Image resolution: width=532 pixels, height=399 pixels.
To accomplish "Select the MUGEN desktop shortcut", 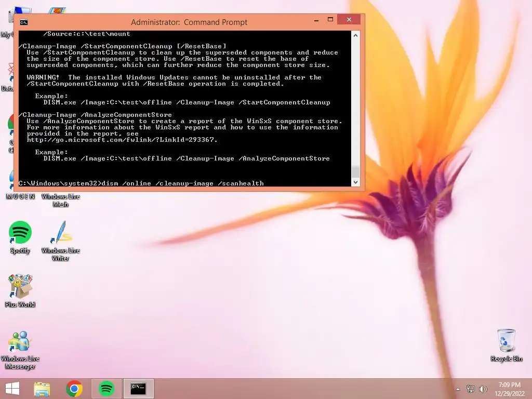I will 20,196.
